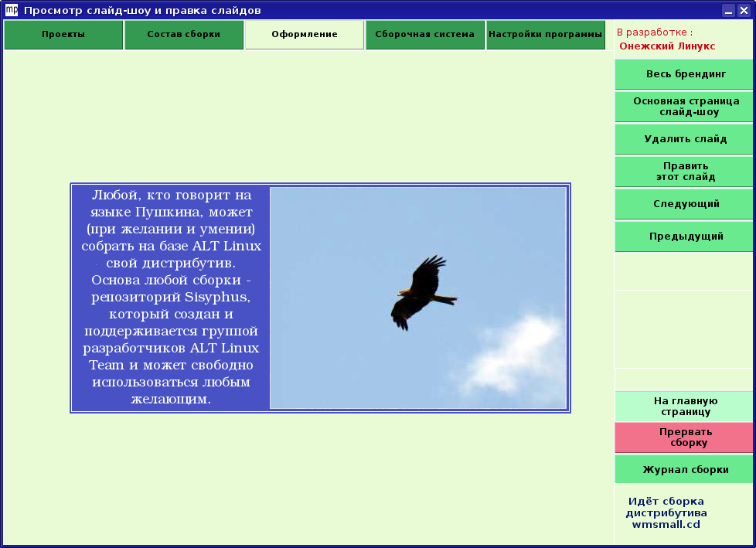Go to the Сборочная система tab

tap(425, 35)
